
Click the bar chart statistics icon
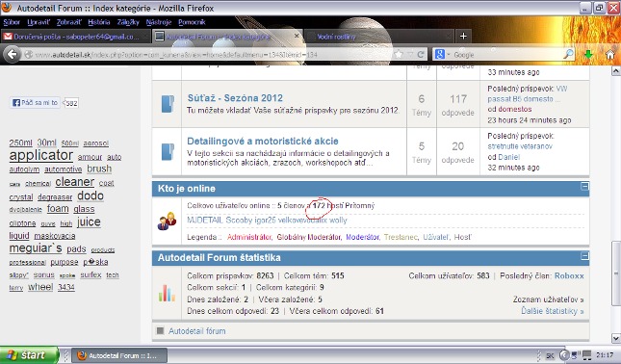pyautogui.click(x=167, y=294)
